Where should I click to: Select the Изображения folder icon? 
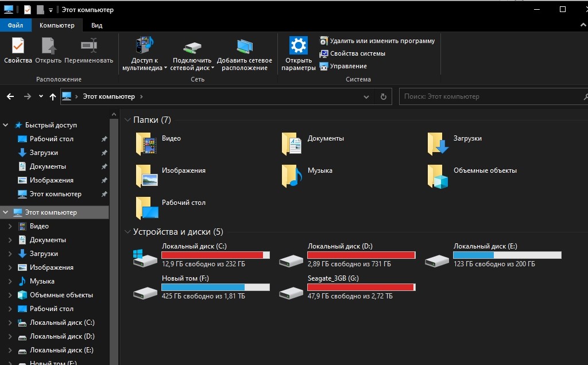coord(146,176)
